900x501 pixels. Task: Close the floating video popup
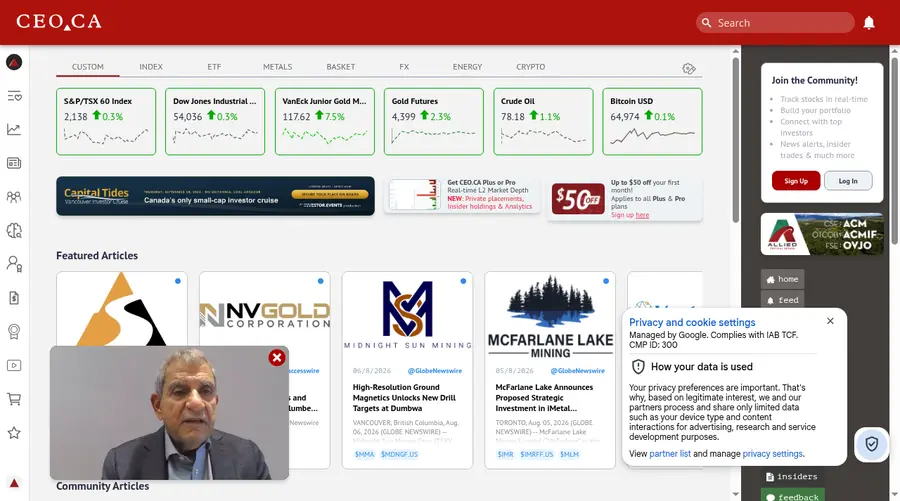tap(277, 358)
